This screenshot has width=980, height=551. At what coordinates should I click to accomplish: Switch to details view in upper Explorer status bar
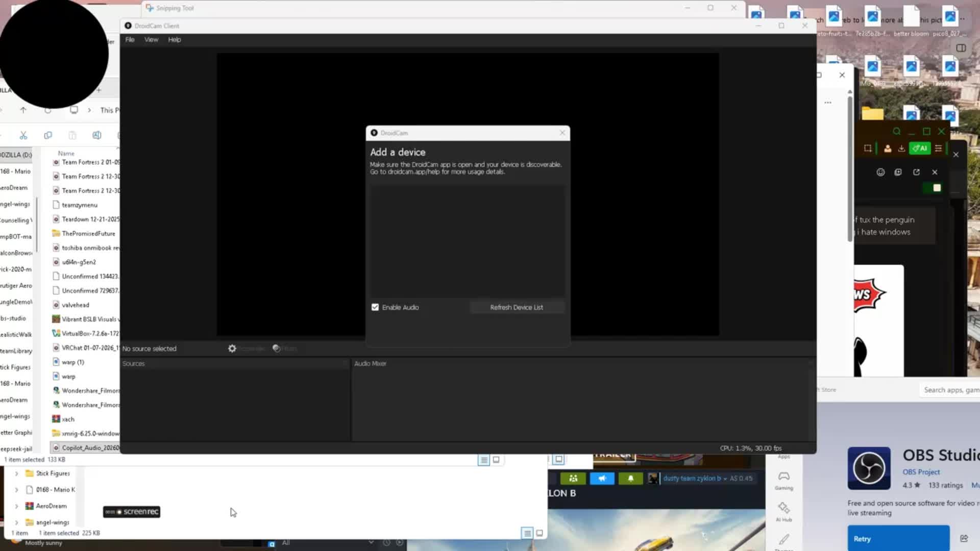click(484, 460)
